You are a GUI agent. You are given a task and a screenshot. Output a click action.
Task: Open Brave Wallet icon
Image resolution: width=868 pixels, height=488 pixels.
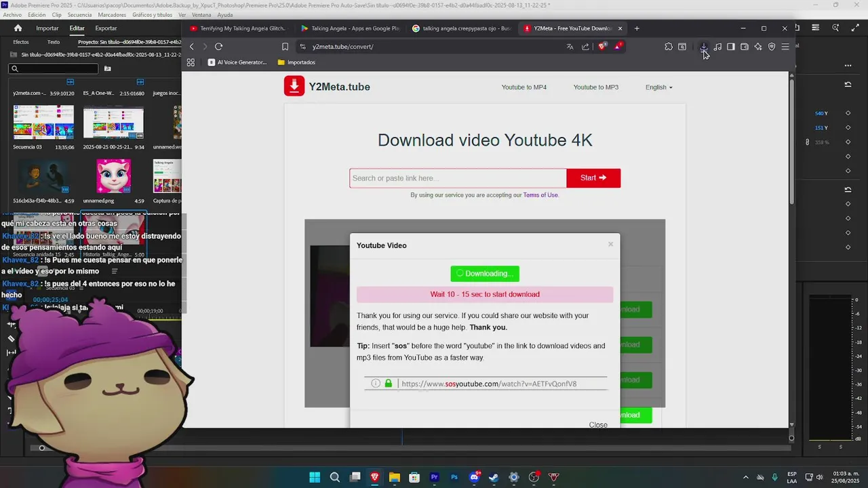(x=745, y=47)
